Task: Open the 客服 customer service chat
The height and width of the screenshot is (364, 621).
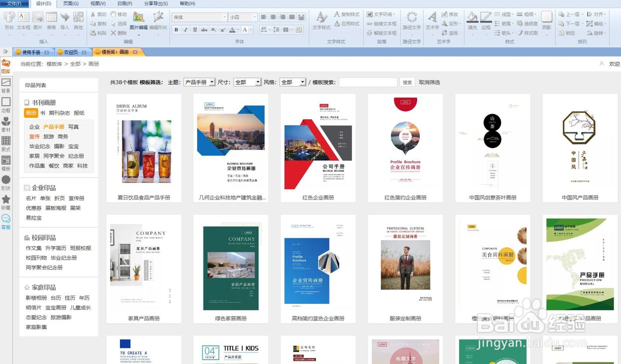Action: (6, 222)
